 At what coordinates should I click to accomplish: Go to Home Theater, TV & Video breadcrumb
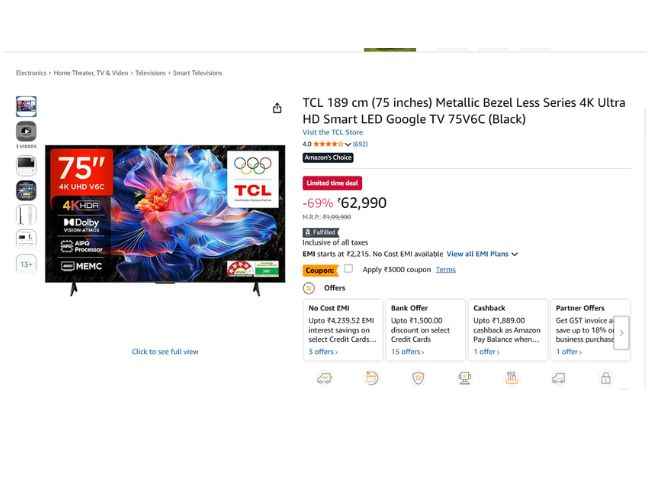pos(91,73)
